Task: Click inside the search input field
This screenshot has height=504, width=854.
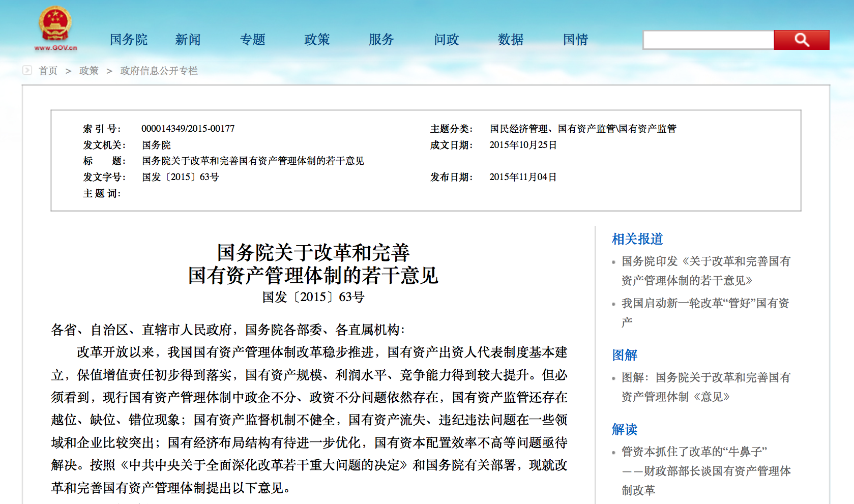Action: click(x=708, y=40)
